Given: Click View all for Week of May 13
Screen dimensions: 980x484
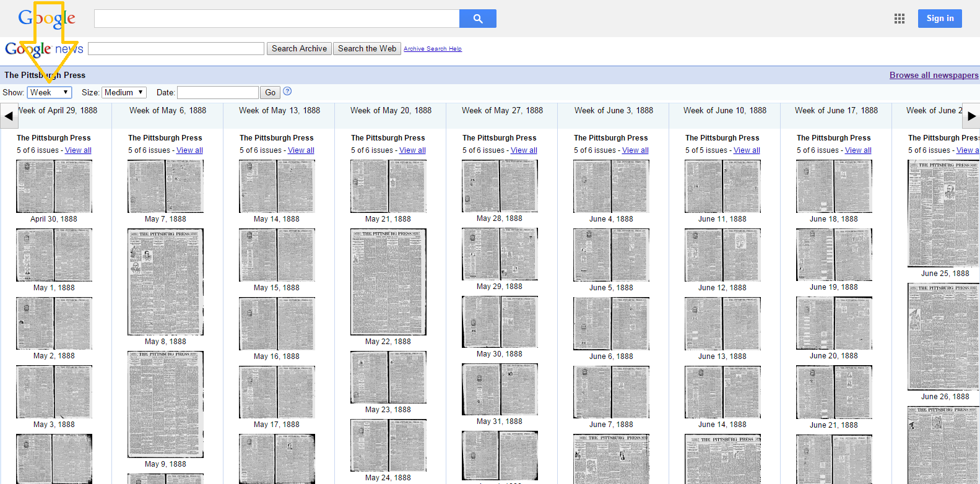Looking at the screenshot, I should pos(301,150).
